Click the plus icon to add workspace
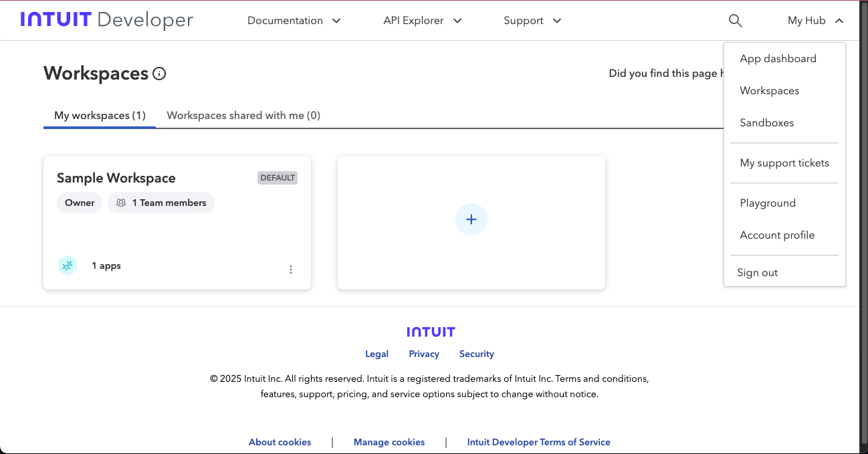 pos(471,219)
